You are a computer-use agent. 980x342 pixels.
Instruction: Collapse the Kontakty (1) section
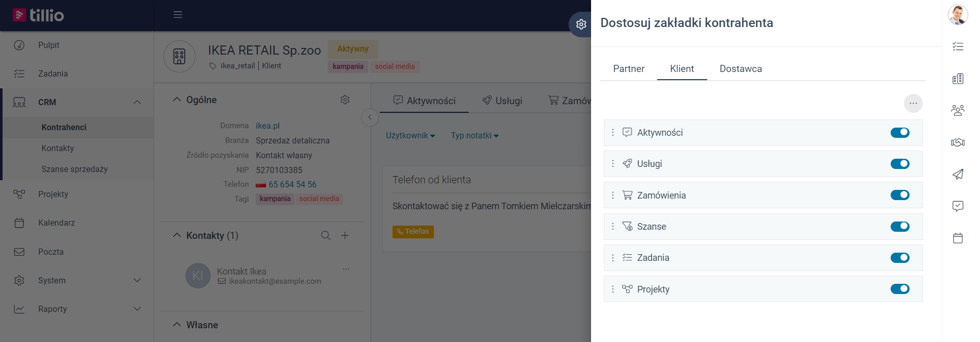(177, 235)
